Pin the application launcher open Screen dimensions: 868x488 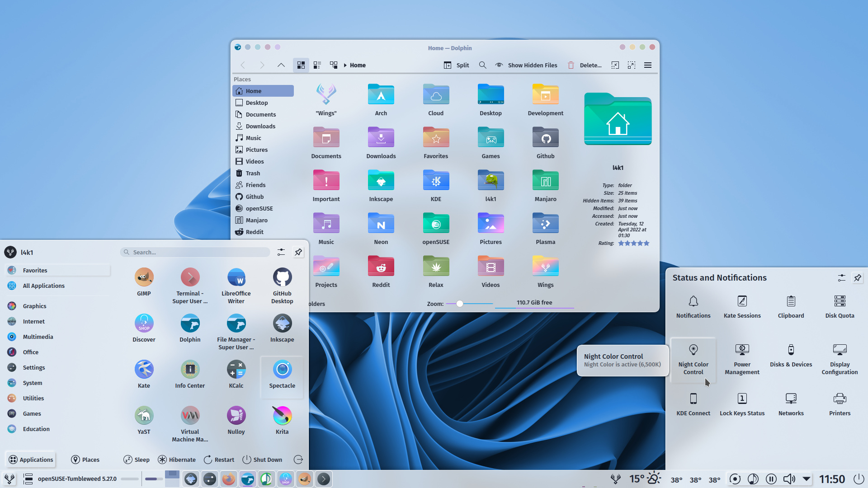point(298,252)
